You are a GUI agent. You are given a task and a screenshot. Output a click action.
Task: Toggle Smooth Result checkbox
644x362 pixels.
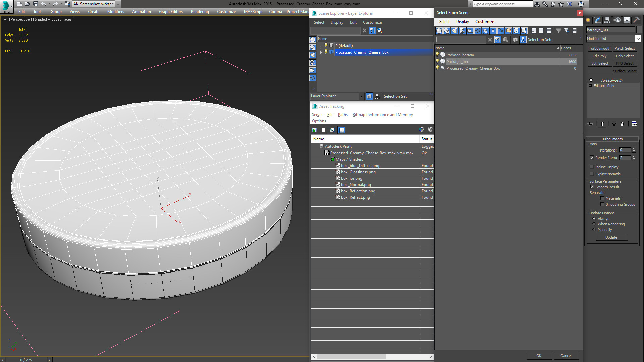point(592,187)
